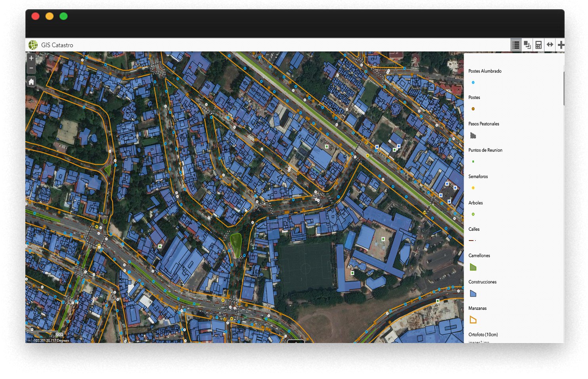Click the Camellones green legend swatch
The width and height of the screenshot is (588, 379).
473,267
